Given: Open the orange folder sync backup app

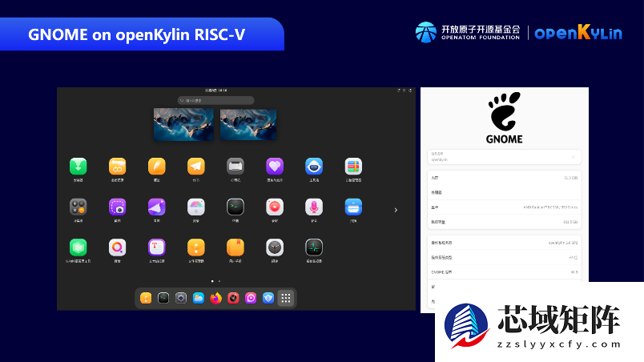Looking at the screenshot, I should (118, 167).
